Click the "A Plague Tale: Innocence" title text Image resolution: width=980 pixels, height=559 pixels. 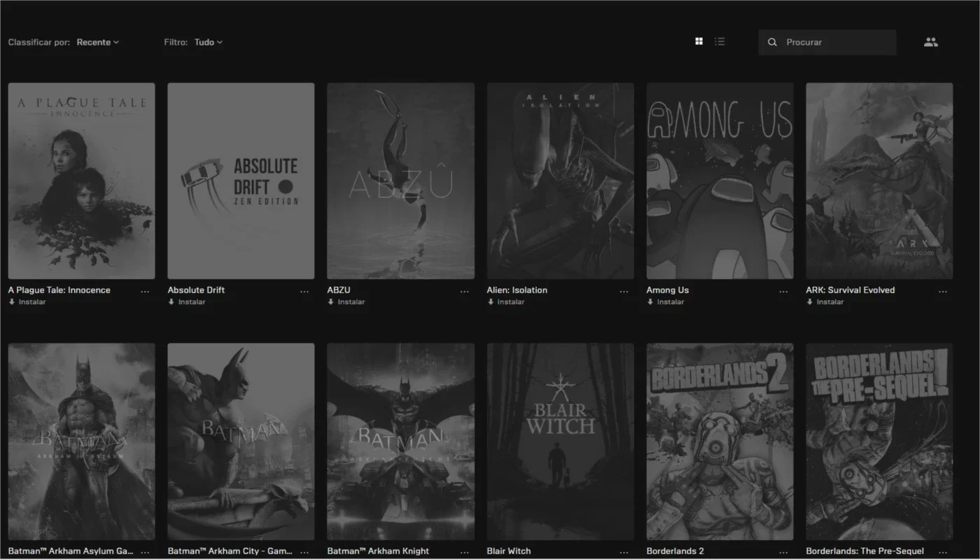[x=59, y=290]
